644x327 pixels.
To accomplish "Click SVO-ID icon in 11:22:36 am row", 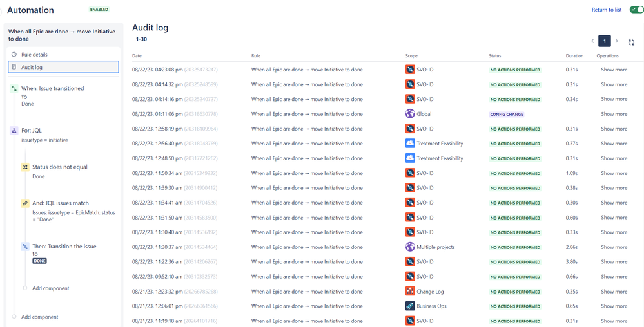I will point(410,262).
